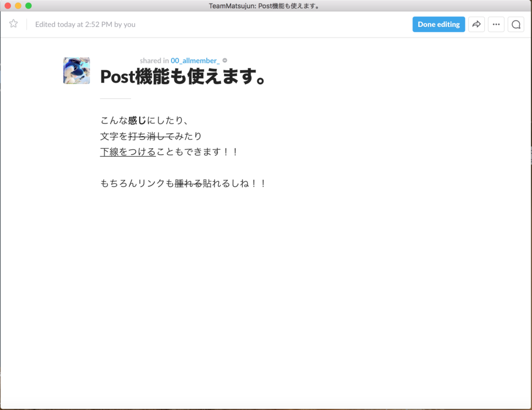This screenshot has width=532, height=410.
Task: Close the window with the red button
Action: [x=8, y=6]
